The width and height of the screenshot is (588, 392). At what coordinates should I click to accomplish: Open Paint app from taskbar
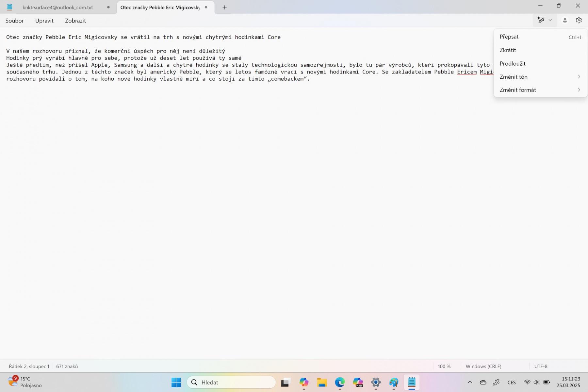pyautogui.click(x=394, y=382)
